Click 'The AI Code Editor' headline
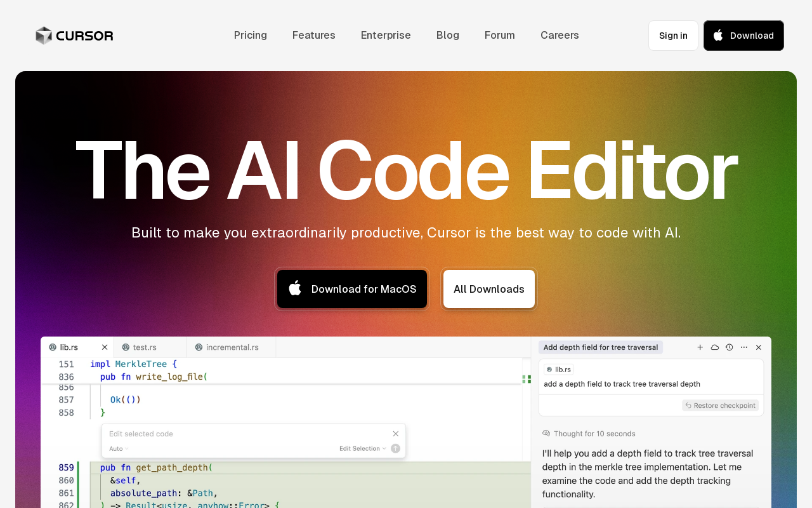Viewport: 812px width, 508px height. pyautogui.click(x=406, y=170)
